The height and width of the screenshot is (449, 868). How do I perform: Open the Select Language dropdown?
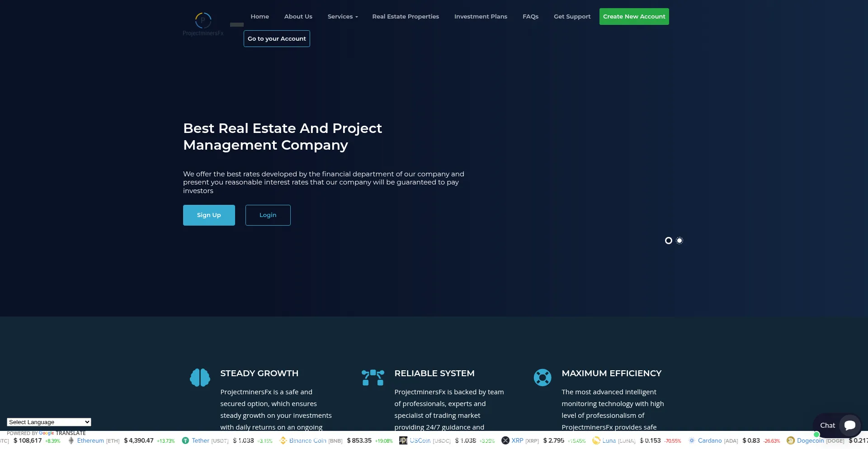pos(49,422)
